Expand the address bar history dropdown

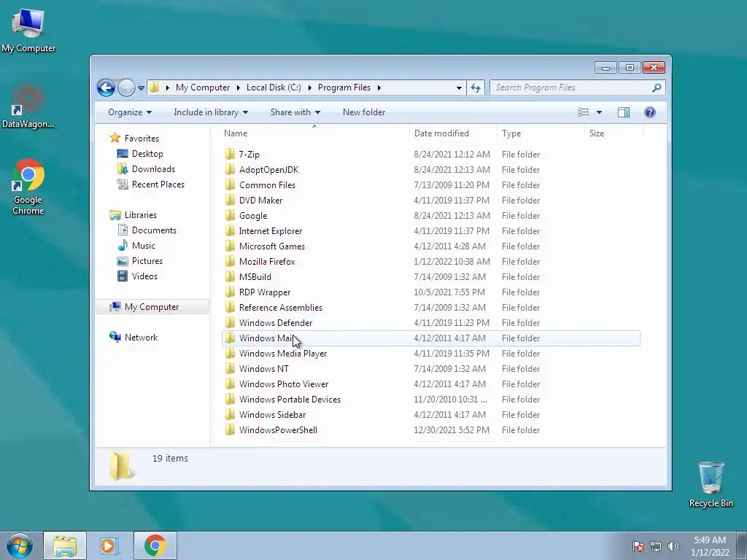459,87
